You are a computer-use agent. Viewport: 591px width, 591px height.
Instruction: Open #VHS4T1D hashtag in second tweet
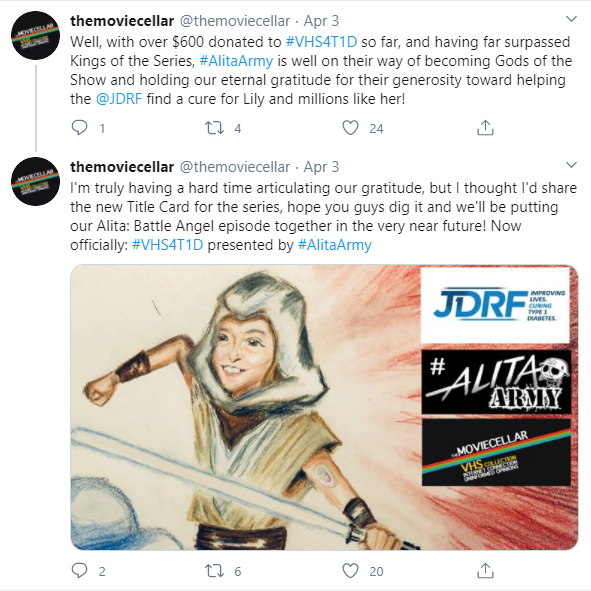pyautogui.click(x=167, y=245)
